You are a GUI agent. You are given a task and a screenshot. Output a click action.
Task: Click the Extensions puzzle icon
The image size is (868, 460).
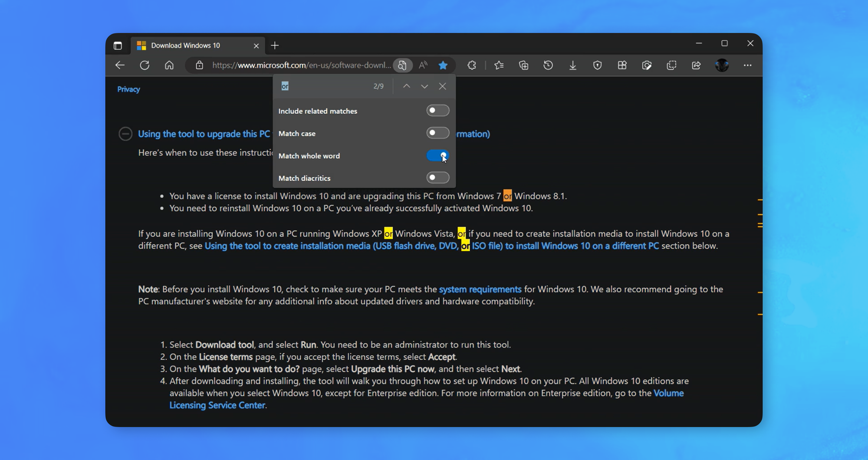click(x=472, y=66)
